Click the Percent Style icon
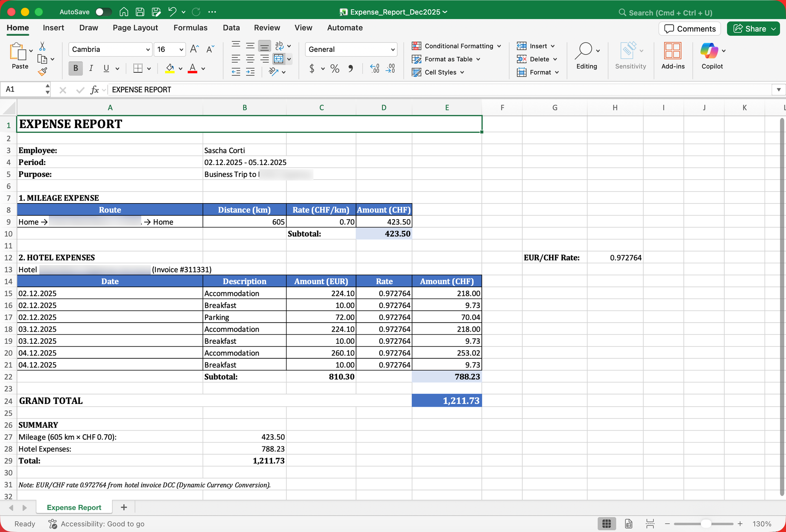This screenshot has width=786, height=532. (x=334, y=69)
